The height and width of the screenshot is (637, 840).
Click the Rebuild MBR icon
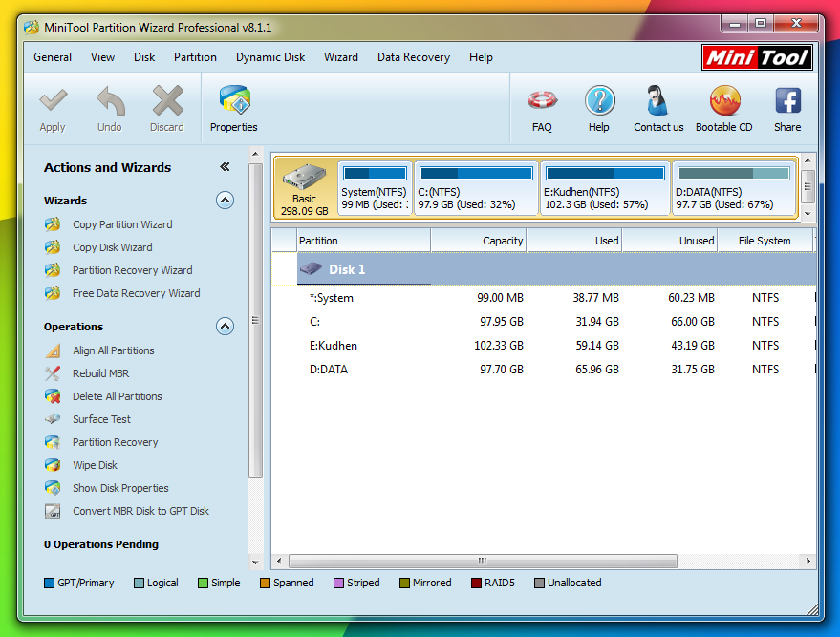pyautogui.click(x=53, y=373)
